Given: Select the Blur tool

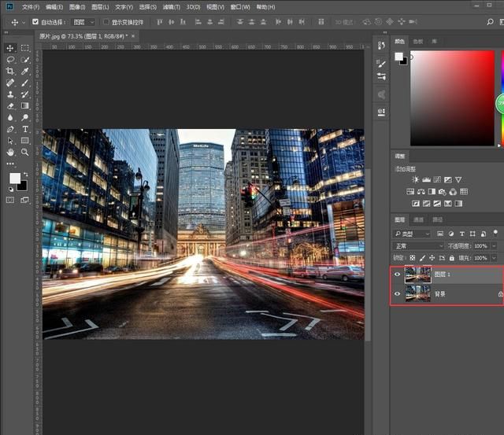Looking at the screenshot, I should point(10,117).
